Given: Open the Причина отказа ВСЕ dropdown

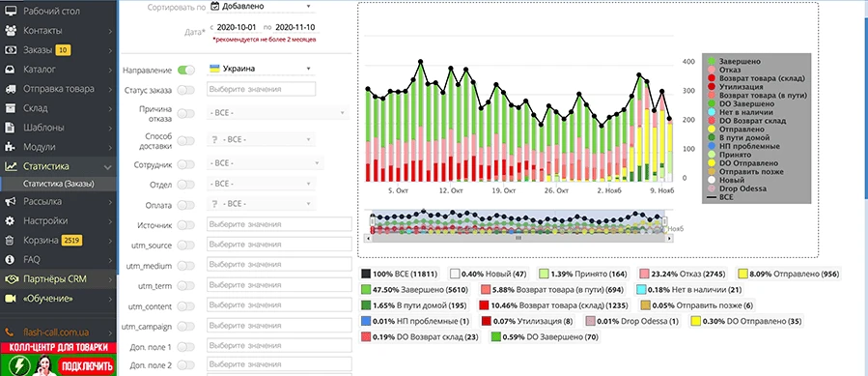Looking at the screenshot, I should click(x=278, y=112).
